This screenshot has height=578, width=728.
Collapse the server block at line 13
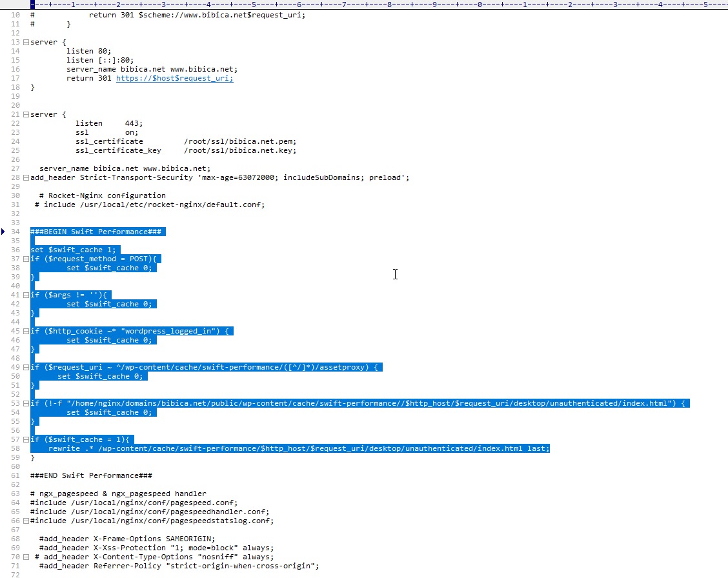[x=26, y=42]
